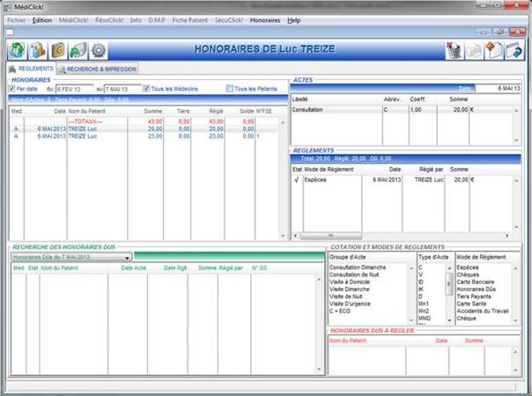Open the D.M.P menu
Screen dimensions: 532x396
tap(157, 20)
